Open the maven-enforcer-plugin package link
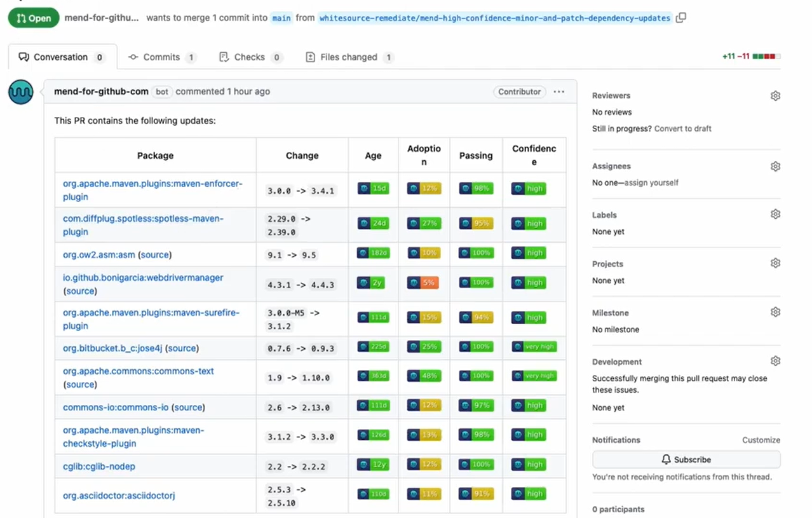The width and height of the screenshot is (812, 518). tap(152, 190)
